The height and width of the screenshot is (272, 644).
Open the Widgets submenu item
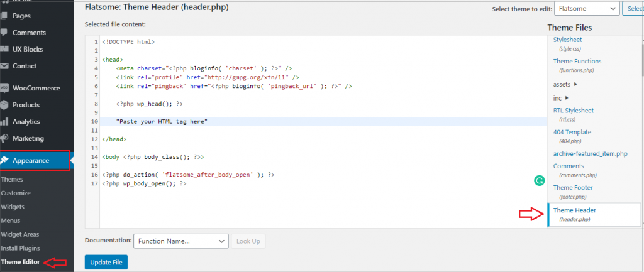pyautogui.click(x=13, y=207)
